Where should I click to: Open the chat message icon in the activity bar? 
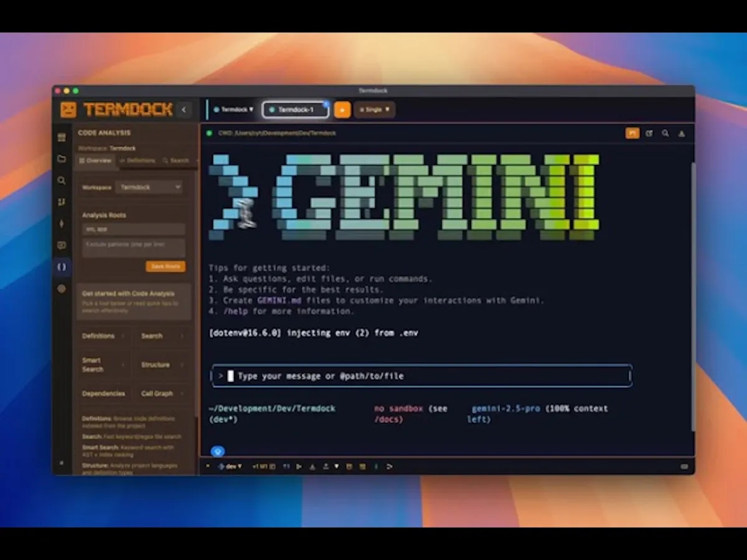click(62, 245)
